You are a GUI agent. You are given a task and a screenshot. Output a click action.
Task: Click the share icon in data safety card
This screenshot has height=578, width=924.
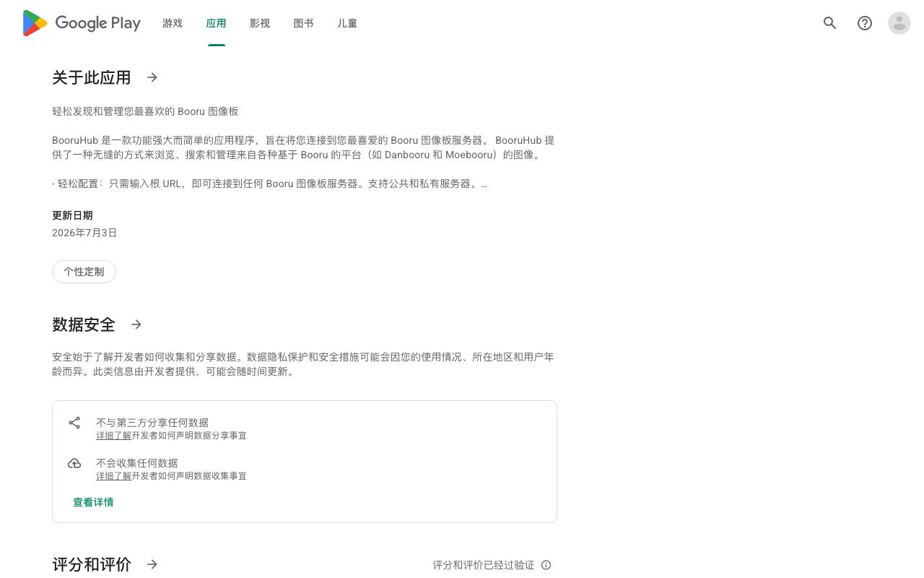pos(74,423)
